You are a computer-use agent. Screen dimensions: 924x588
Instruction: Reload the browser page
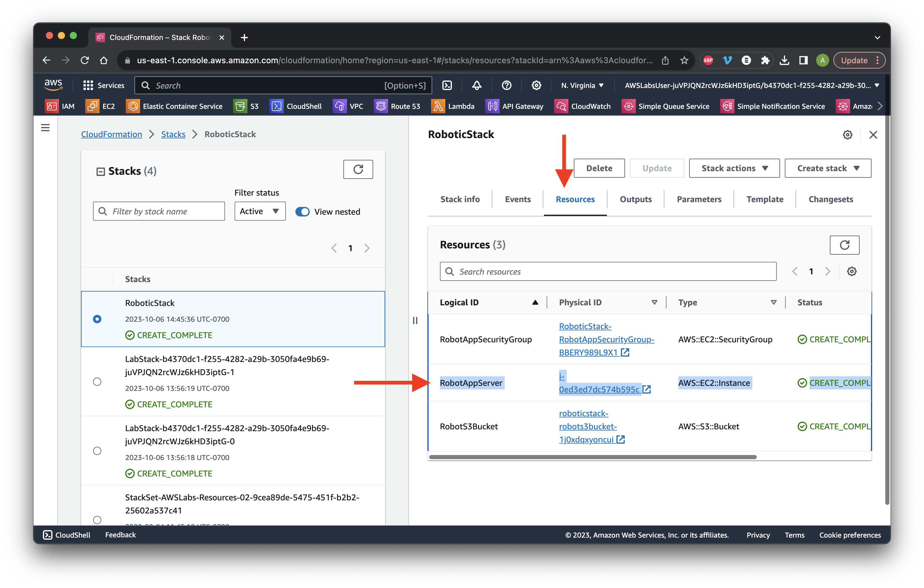click(x=85, y=60)
